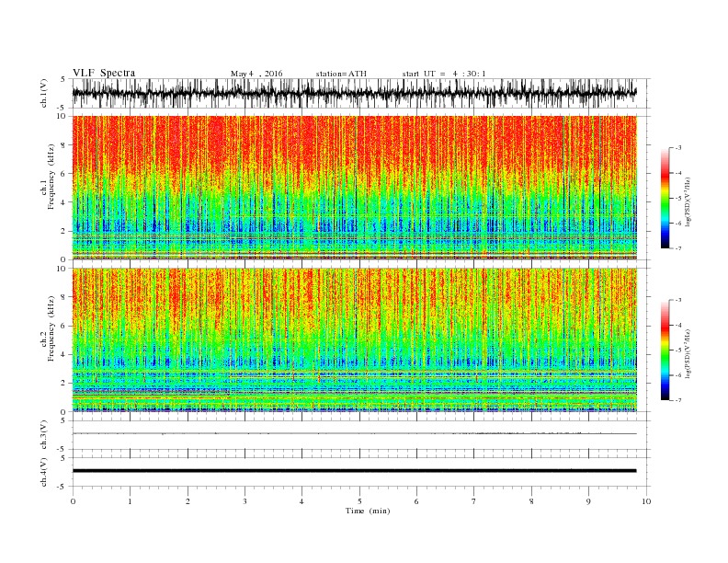Click the lower PSD color scale bar
Image resolution: width=728 pixels, height=563 pixels.
pos(665,350)
